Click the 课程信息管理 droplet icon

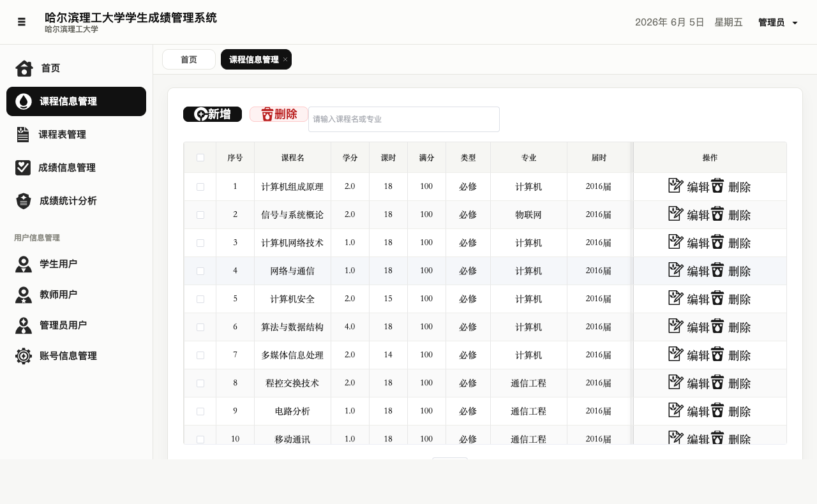pos(24,101)
